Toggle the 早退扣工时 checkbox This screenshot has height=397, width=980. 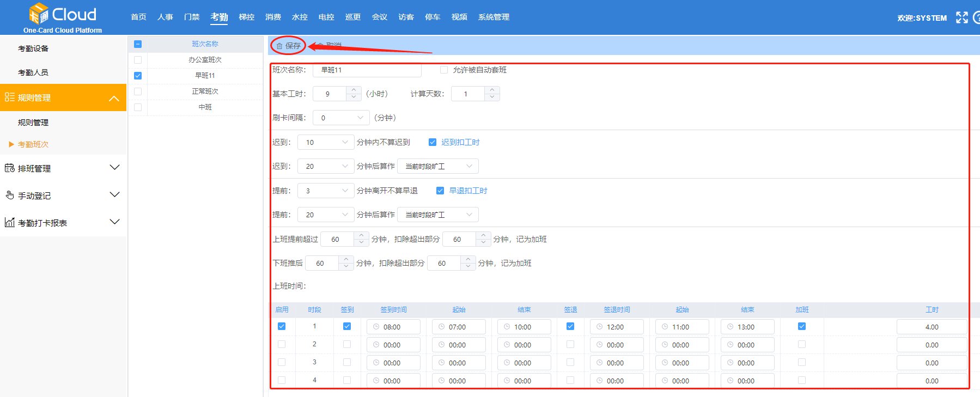click(440, 191)
